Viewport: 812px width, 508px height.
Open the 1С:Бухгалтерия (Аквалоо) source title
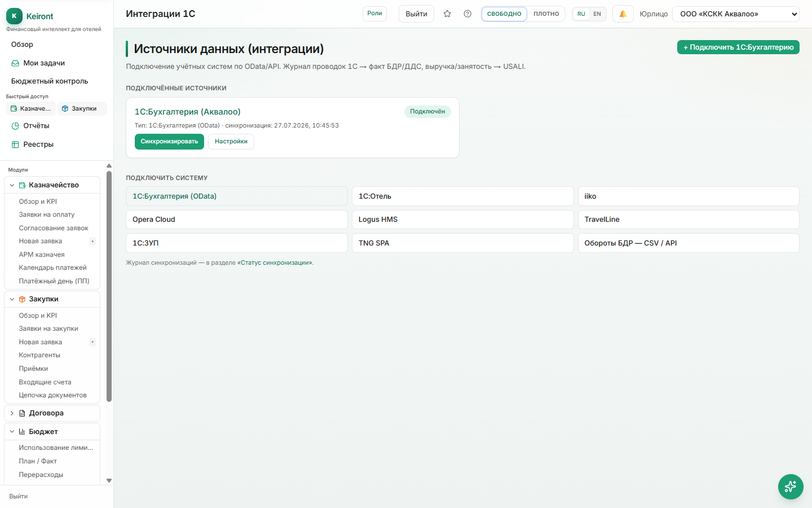tap(188, 112)
